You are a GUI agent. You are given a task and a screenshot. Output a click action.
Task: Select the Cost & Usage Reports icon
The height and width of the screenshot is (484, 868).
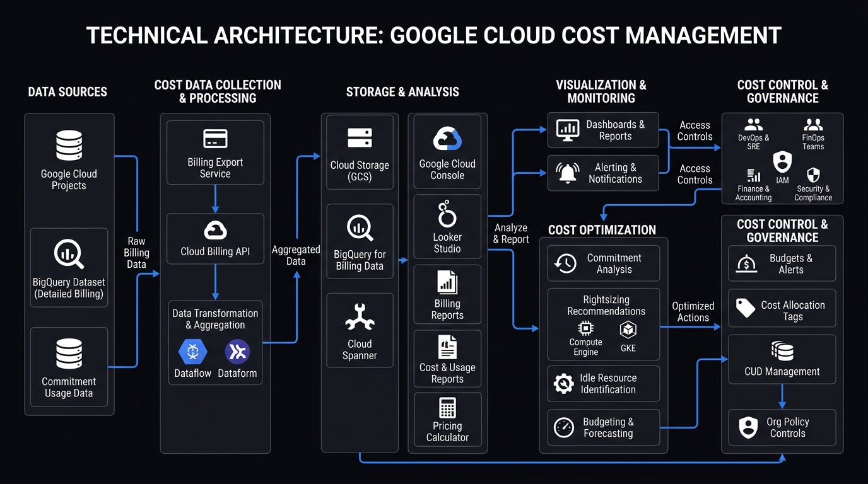coord(447,347)
